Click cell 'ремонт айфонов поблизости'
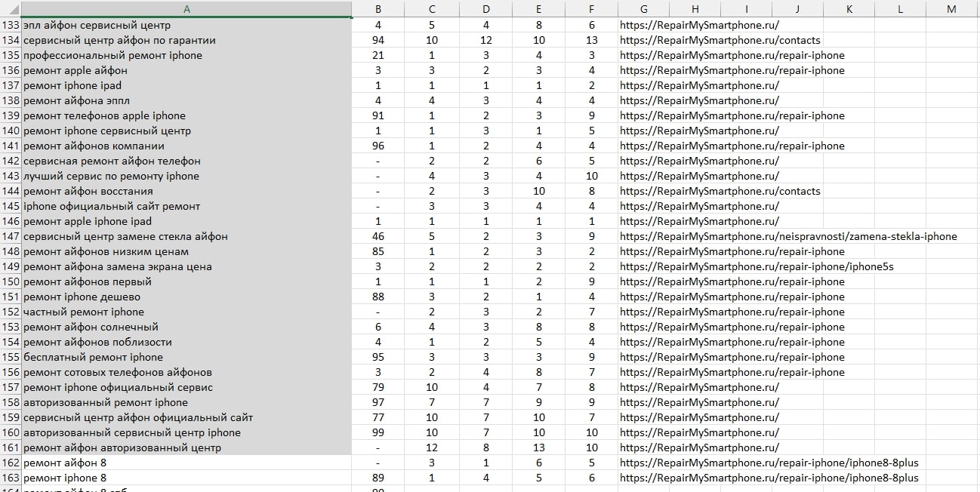The width and height of the screenshot is (980, 492). [186, 342]
